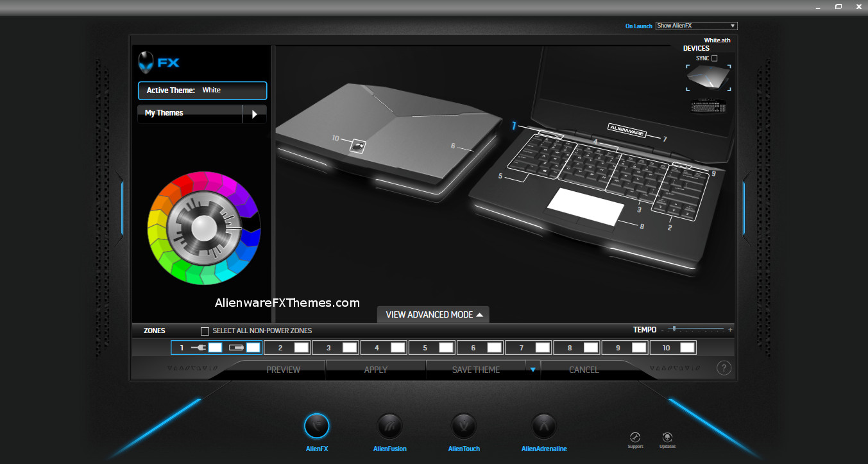Open Save Theme dropdown arrow
The height and width of the screenshot is (464, 868).
tap(532, 370)
